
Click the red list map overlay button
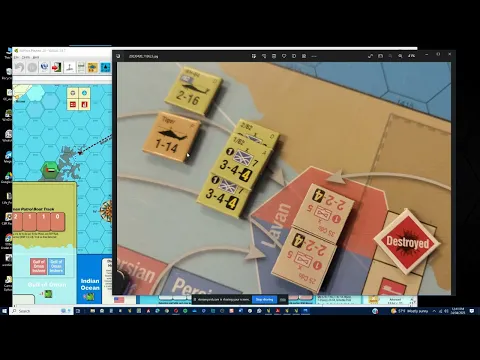[x=73, y=105]
